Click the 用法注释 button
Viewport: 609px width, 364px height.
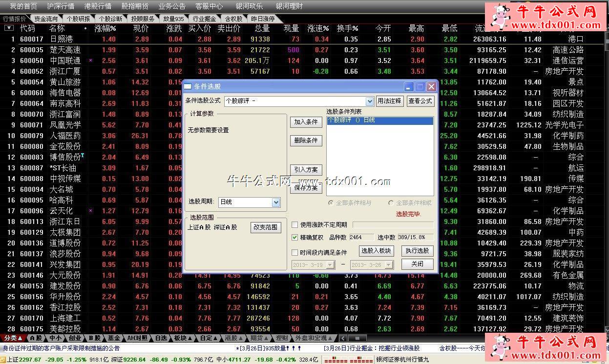[x=389, y=101]
